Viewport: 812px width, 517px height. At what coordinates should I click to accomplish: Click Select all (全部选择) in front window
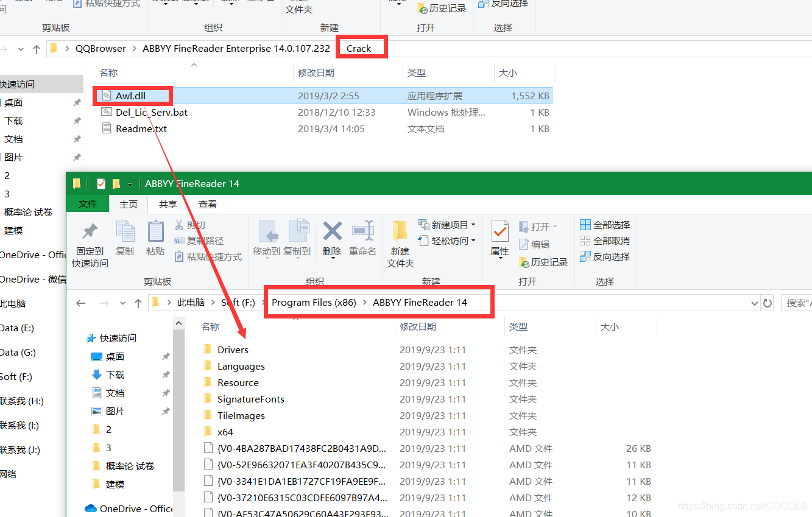605,225
